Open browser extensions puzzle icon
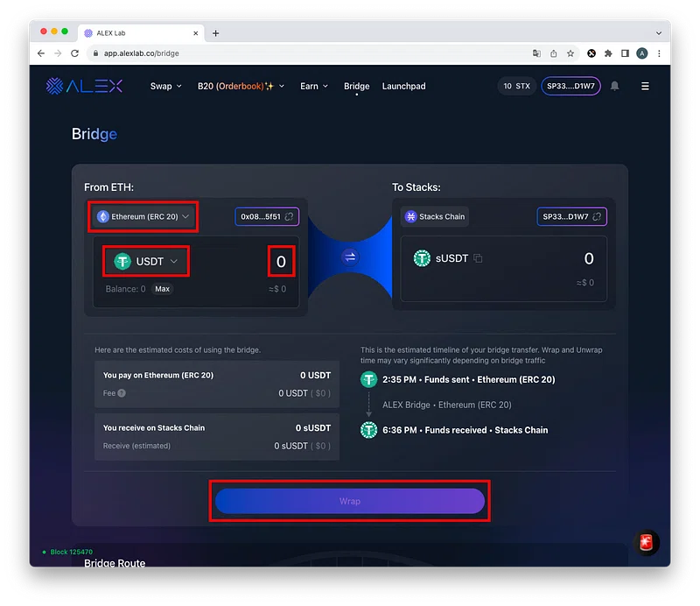This screenshot has width=700, height=606. pyautogui.click(x=608, y=53)
